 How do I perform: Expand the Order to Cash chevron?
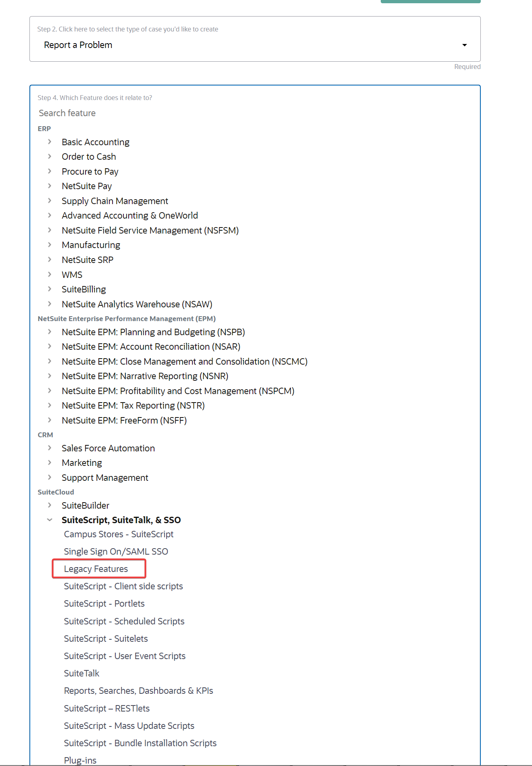click(x=50, y=156)
